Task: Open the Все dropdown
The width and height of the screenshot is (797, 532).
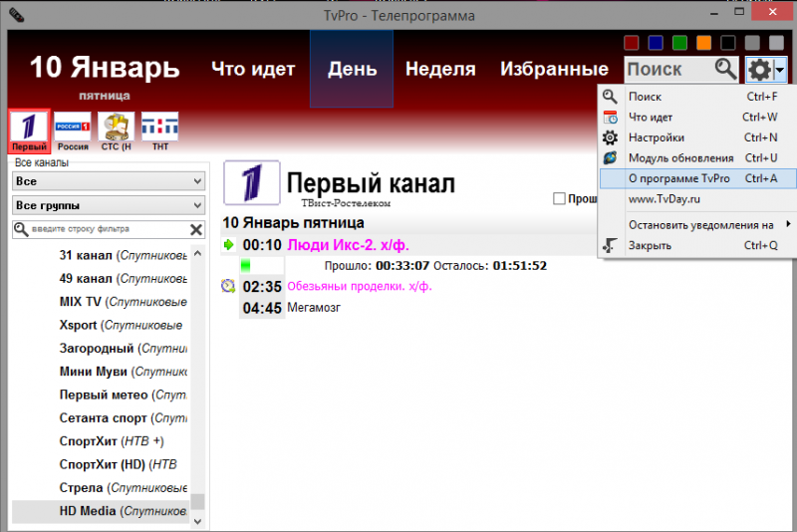Action: click(109, 181)
